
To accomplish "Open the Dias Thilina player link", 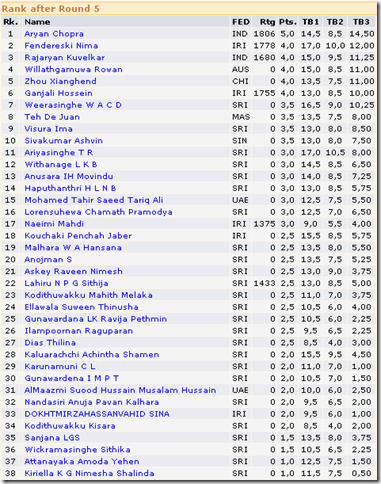I will click(x=50, y=343).
